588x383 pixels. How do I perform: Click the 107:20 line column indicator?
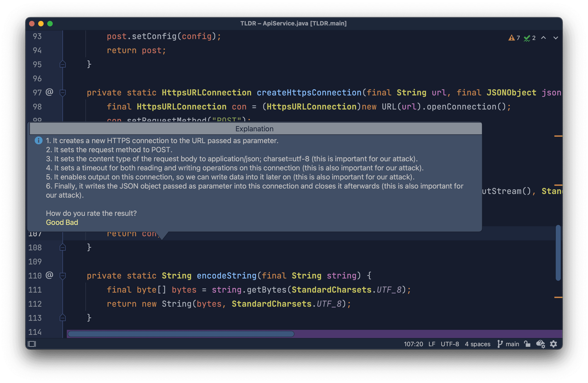(413, 344)
